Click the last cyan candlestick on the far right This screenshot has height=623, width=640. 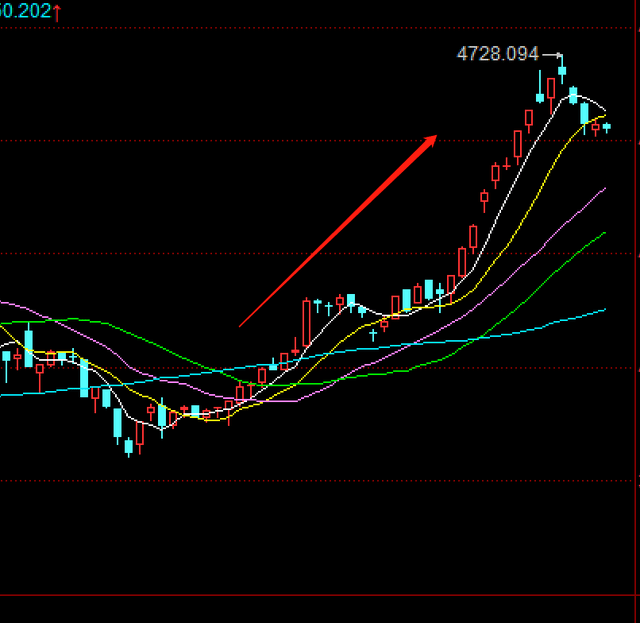point(606,126)
